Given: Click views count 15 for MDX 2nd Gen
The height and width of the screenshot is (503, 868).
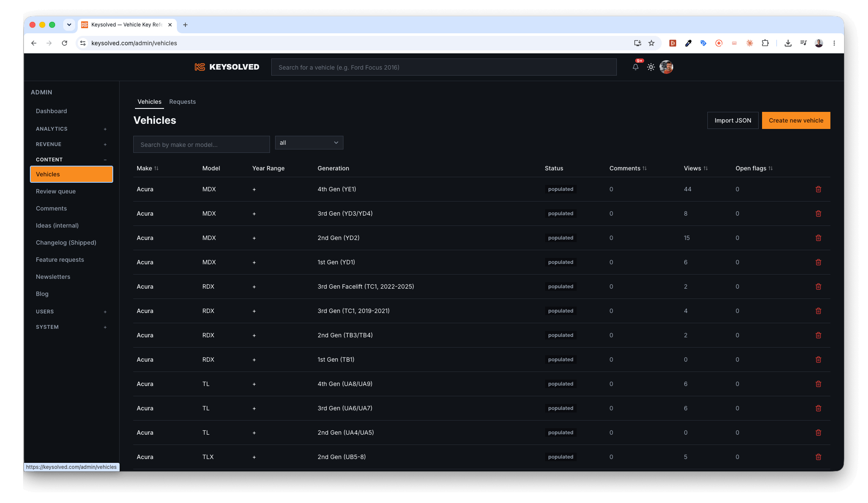Looking at the screenshot, I should (x=686, y=238).
